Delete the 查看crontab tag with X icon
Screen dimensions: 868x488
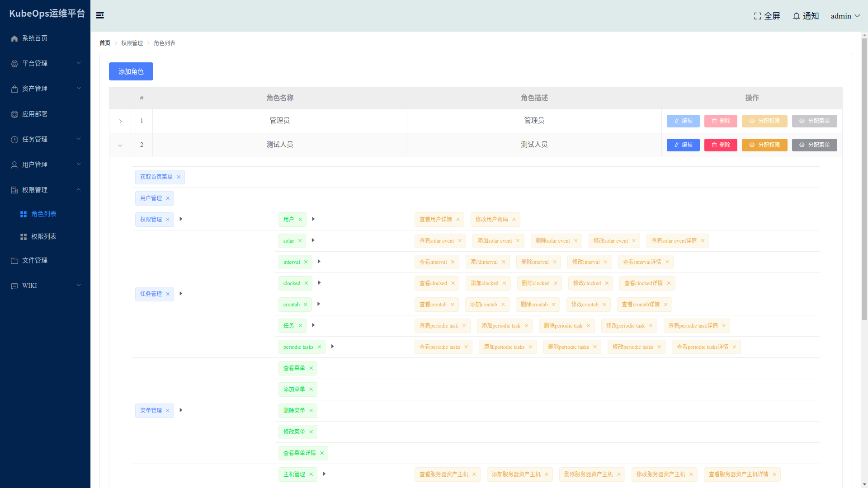[x=453, y=305]
